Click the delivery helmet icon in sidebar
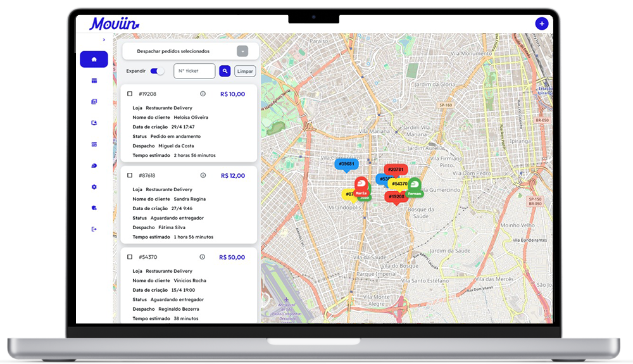This screenshot has width=633, height=364. tap(94, 165)
